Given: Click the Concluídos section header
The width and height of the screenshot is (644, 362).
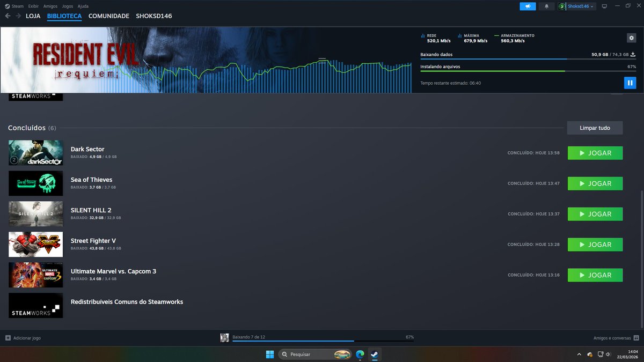Looking at the screenshot, I should 32,128.
